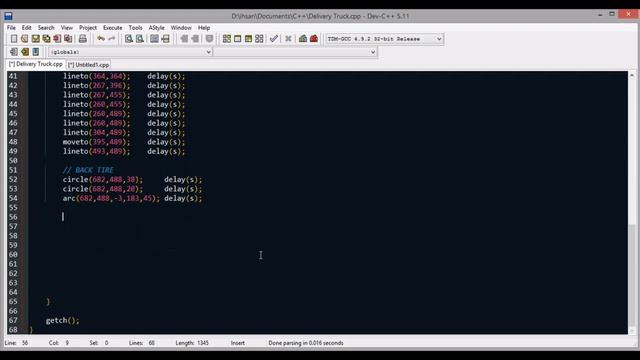Open the (globals) class dropdown
The image size is (640, 360).
point(130,52)
